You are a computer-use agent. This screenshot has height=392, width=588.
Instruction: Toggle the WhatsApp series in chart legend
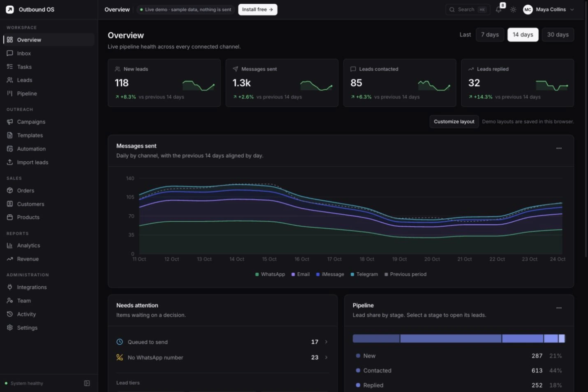pos(270,274)
